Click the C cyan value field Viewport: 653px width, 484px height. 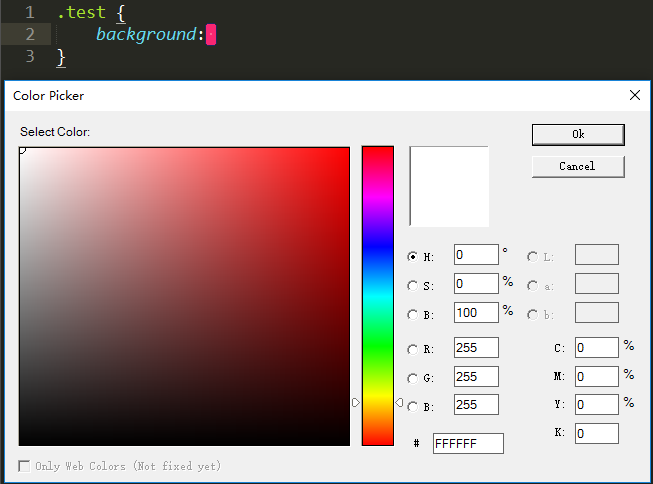point(596,347)
